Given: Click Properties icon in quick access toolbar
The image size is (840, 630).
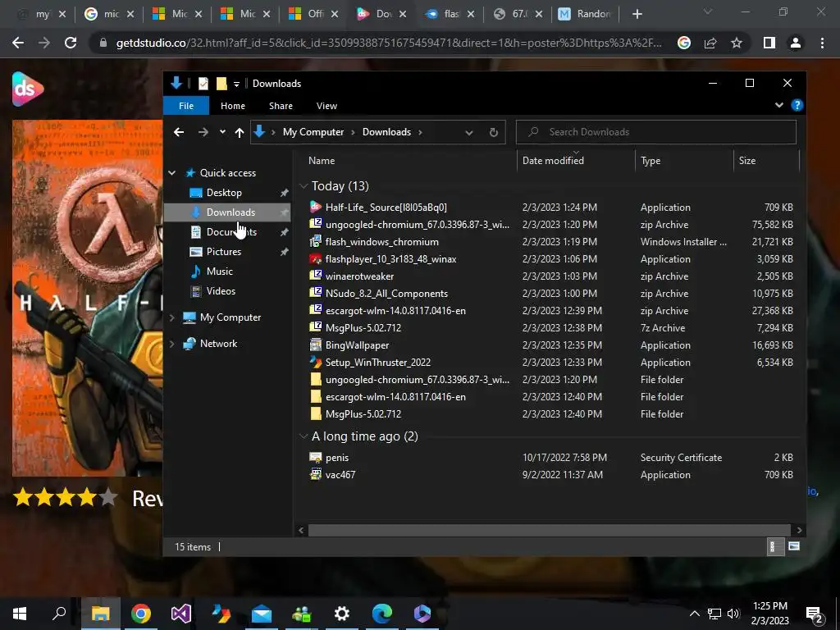Looking at the screenshot, I should click(x=203, y=84).
